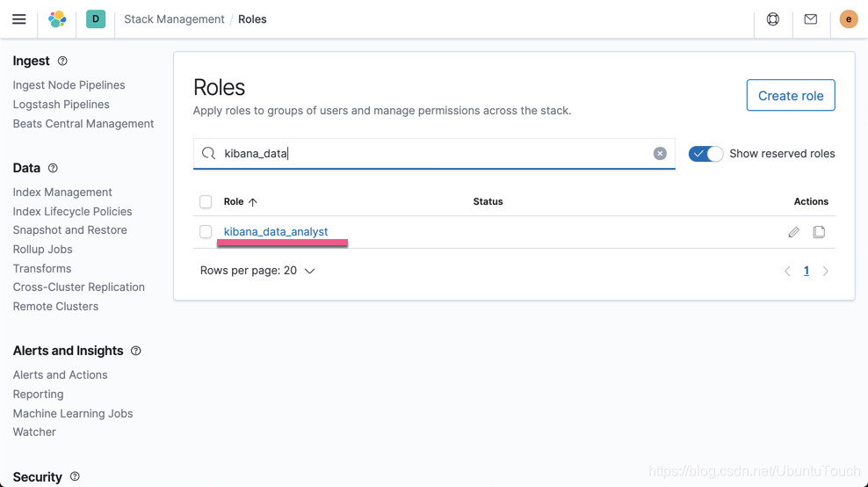The width and height of the screenshot is (868, 487).
Task: Open Cross-Cluster Replication
Action: click(x=78, y=287)
